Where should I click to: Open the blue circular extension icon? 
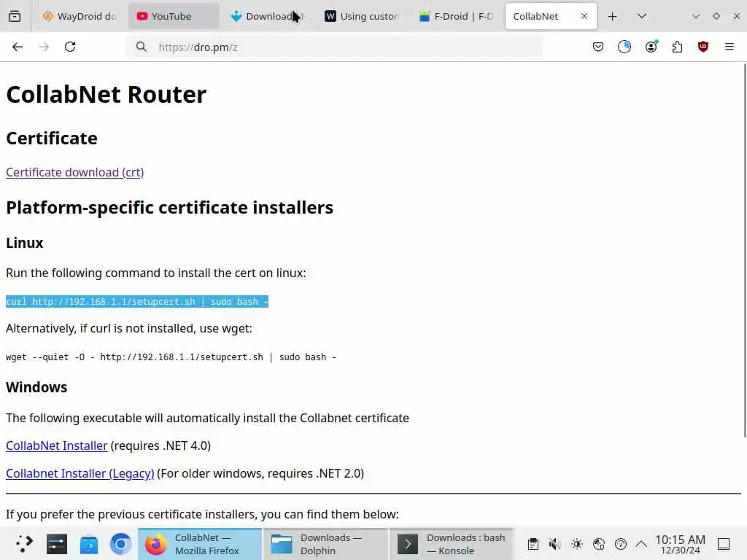click(x=624, y=47)
